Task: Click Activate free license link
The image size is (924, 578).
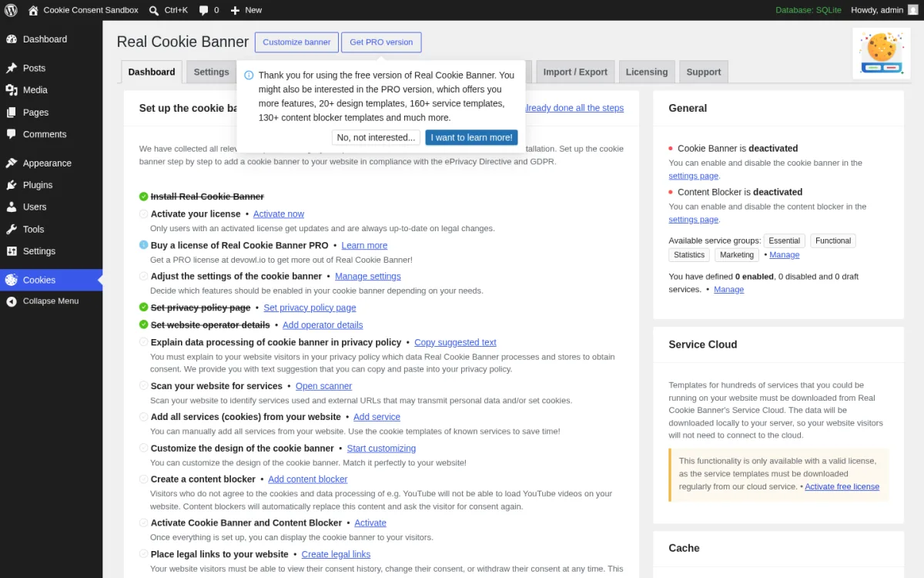Action: click(x=842, y=486)
